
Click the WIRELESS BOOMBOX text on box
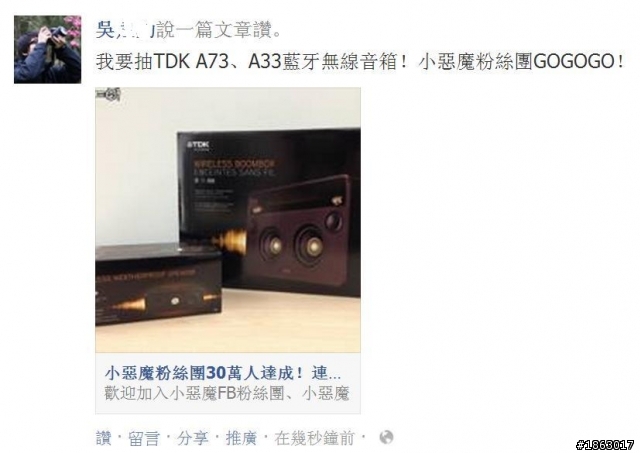tap(234, 164)
